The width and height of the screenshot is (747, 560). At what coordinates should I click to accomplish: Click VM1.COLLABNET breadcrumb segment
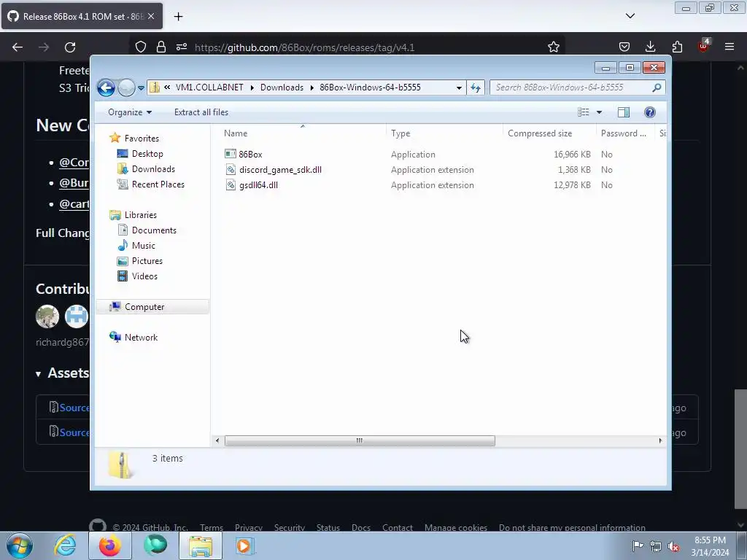[x=209, y=87]
